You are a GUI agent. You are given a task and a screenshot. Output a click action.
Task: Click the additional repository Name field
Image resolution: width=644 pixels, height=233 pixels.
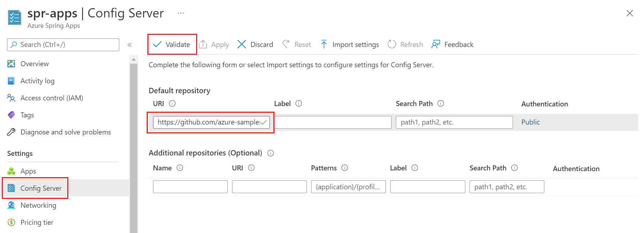(x=190, y=187)
